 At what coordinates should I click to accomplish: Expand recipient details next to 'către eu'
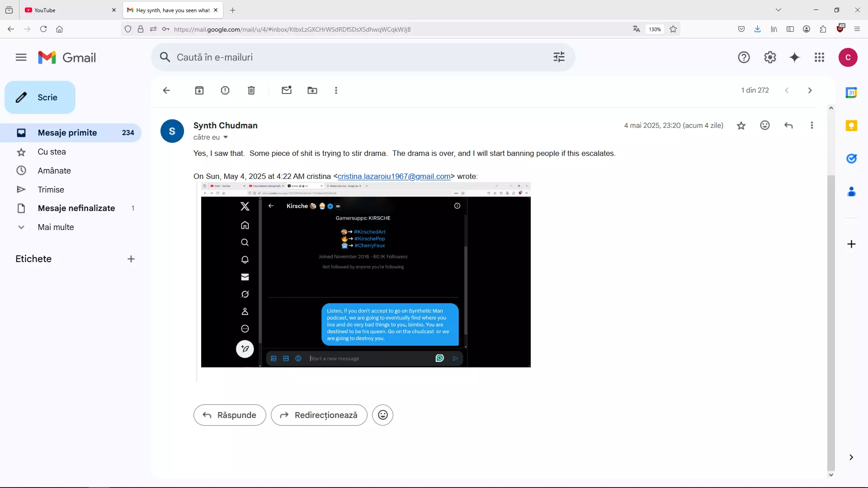point(226,137)
